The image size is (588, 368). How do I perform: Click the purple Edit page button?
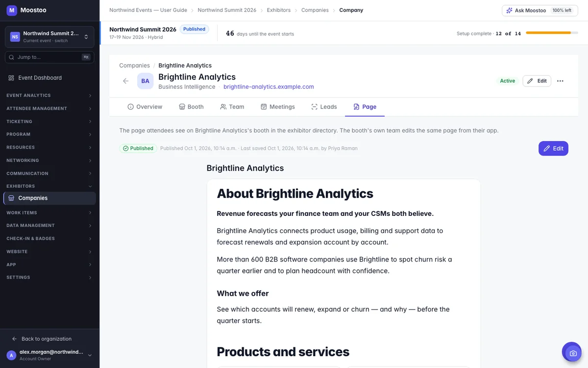[553, 149]
